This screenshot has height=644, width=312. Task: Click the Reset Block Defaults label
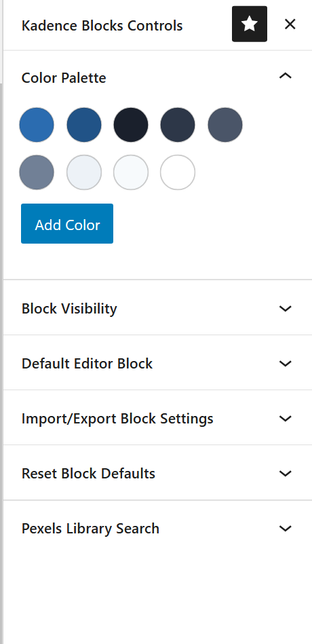pyautogui.click(x=88, y=474)
